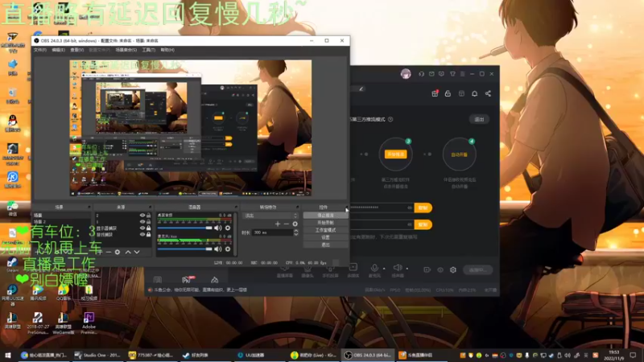Viewport: 644px width, 362px height.
Task: Add a new scene transition with the plus
Action: coord(278,224)
